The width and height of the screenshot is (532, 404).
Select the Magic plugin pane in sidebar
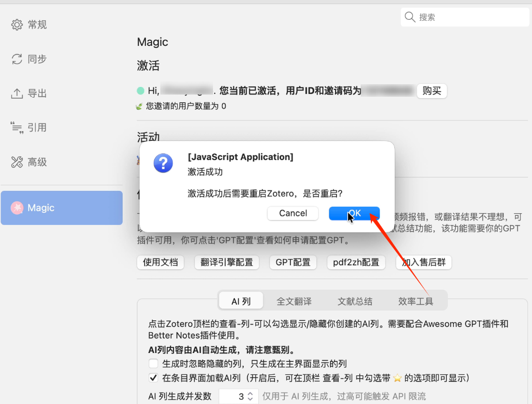61,208
